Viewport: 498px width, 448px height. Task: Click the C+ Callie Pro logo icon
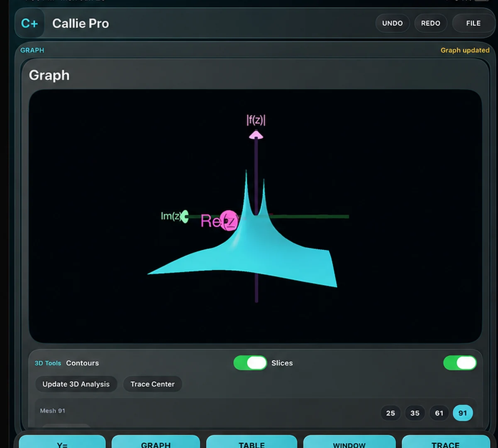tap(29, 23)
